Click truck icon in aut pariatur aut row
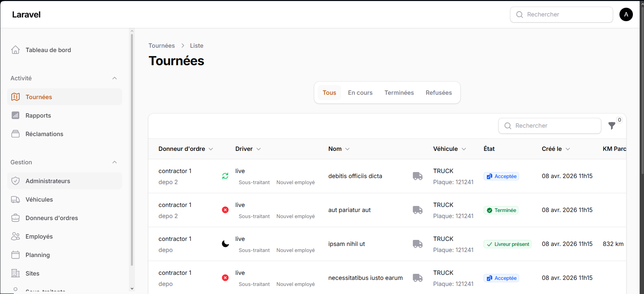644x294 pixels. click(418, 210)
